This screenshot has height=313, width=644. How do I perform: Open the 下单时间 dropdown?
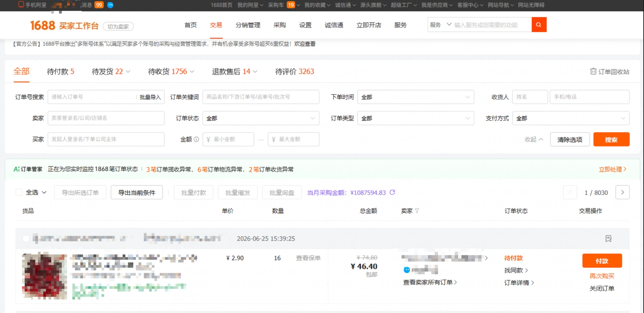click(416, 97)
